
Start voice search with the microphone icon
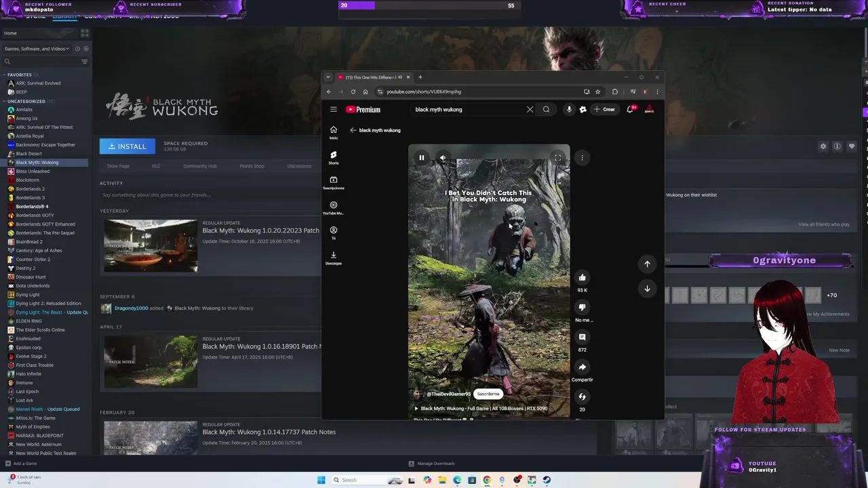point(569,109)
